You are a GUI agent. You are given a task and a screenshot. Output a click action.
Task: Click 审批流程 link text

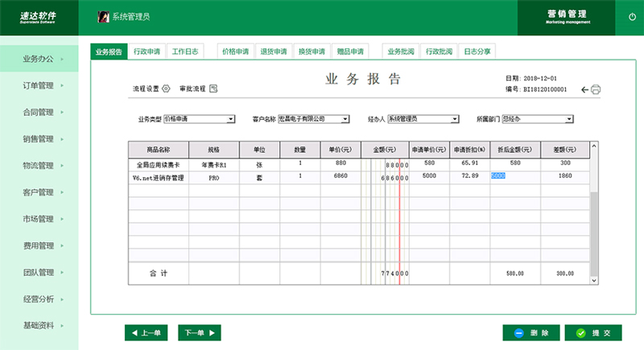[x=192, y=89]
